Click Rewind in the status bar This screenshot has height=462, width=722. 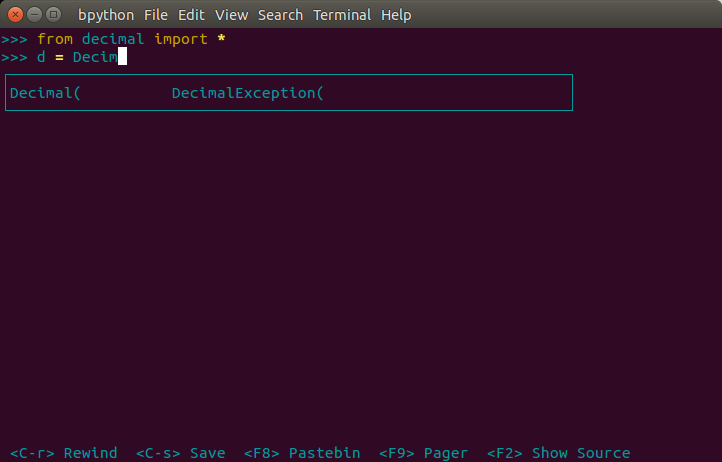point(64,453)
